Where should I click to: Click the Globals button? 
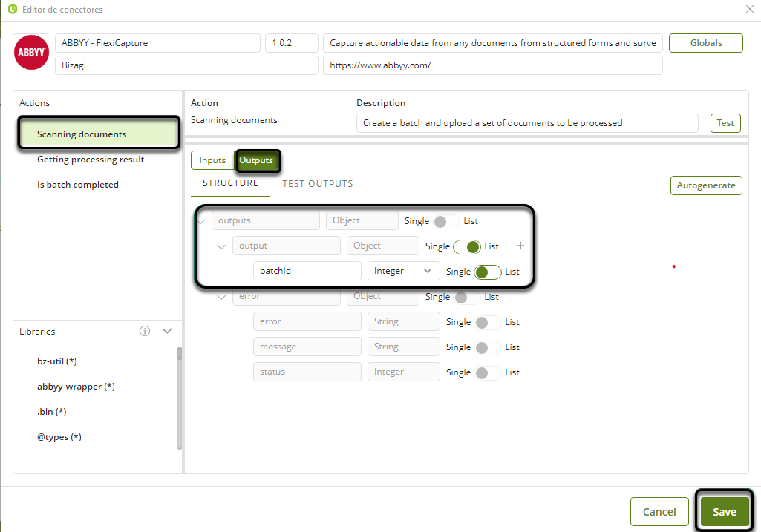(x=705, y=43)
